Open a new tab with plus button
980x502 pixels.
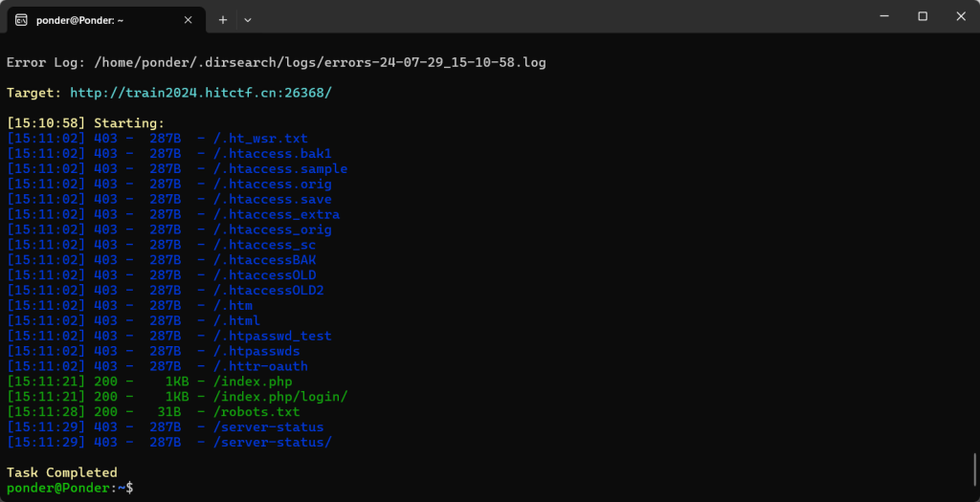(223, 19)
